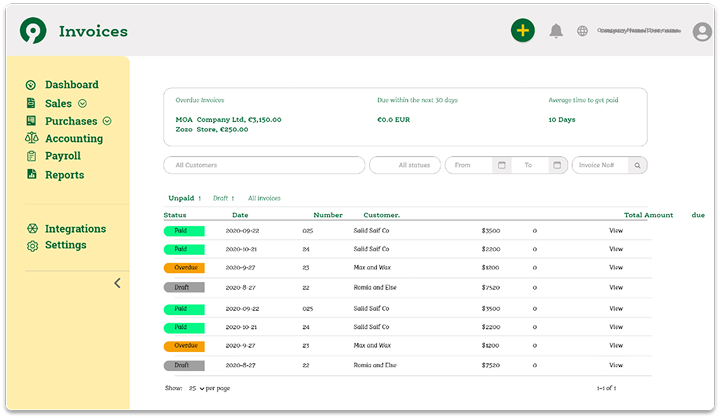Switch to the All invoices tab
This screenshot has height=418, width=720.
point(264,198)
